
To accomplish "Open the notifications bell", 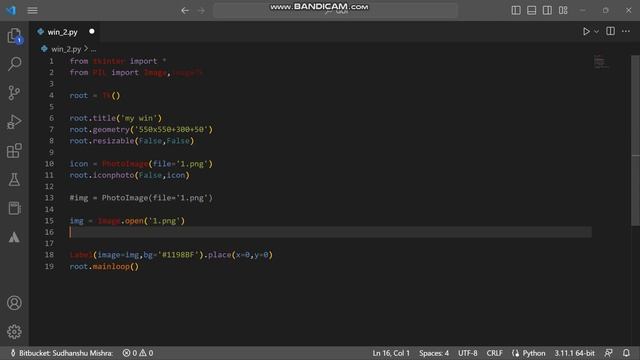I will (626, 353).
